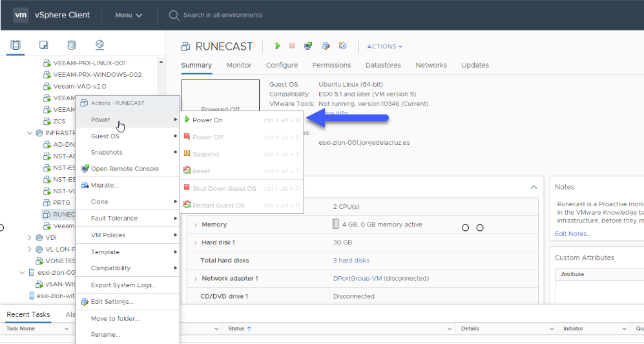Screen dimensions: 644x344
Task: Expand the Memory hardware row
Action: (196, 225)
